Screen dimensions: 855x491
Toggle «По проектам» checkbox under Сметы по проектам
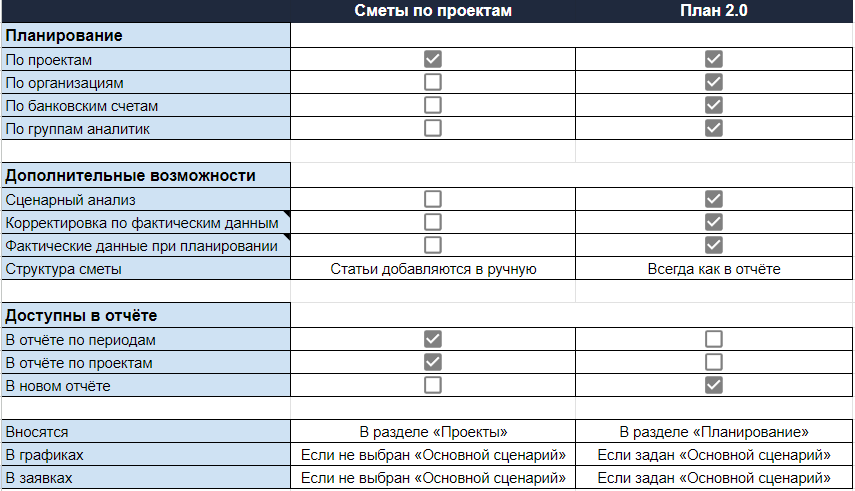pyautogui.click(x=433, y=59)
